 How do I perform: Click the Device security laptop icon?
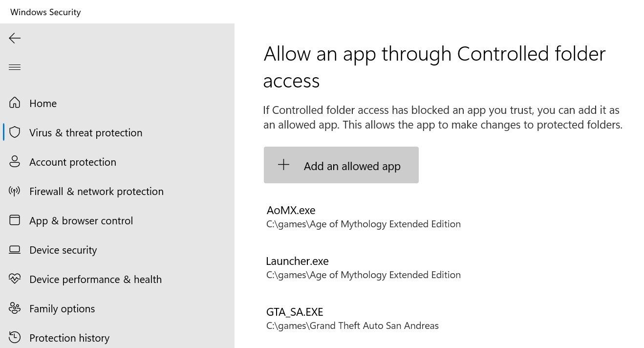point(15,250)
